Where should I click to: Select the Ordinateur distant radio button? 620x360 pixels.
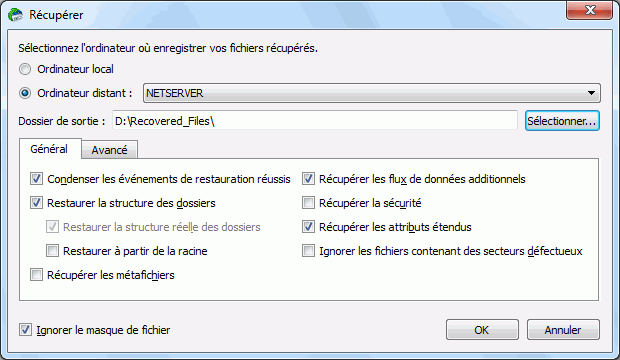(25, 93)
